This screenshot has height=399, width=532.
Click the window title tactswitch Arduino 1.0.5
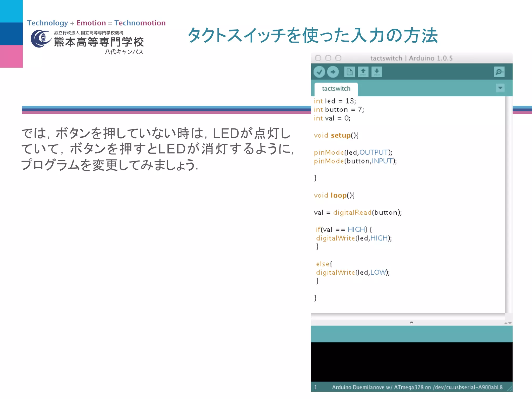411,58
